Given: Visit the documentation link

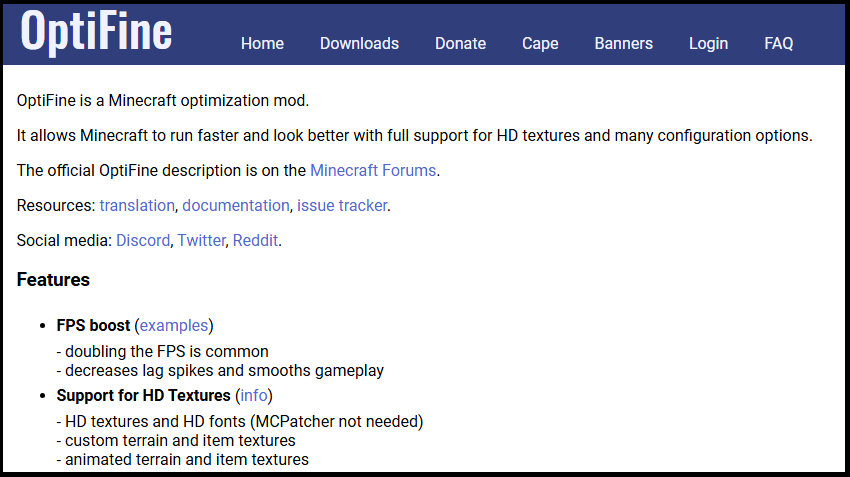Looking at the screenshot, I should tap(236, 205).
